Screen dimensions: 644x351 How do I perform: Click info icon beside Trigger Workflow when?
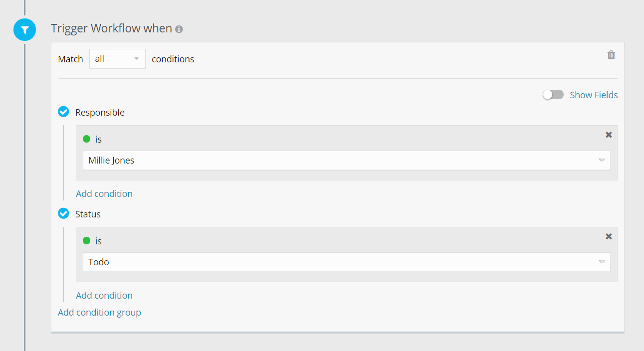pos(179,29)
